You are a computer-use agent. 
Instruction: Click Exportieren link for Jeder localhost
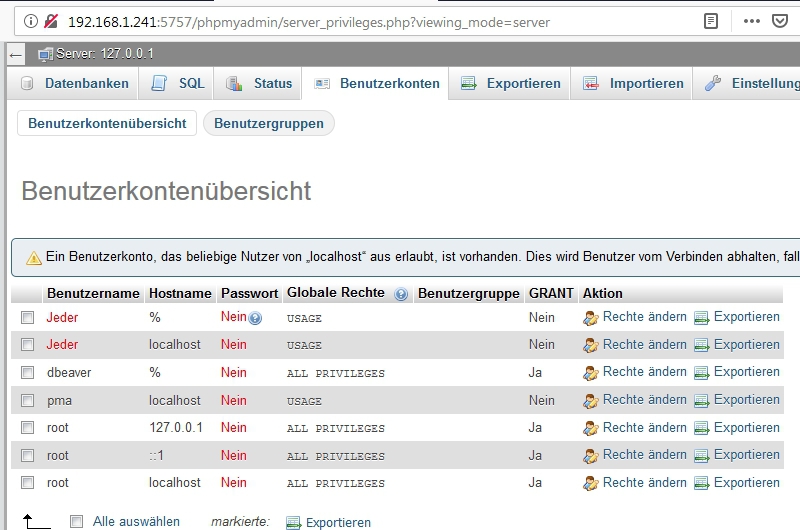[x=746, y=345]
